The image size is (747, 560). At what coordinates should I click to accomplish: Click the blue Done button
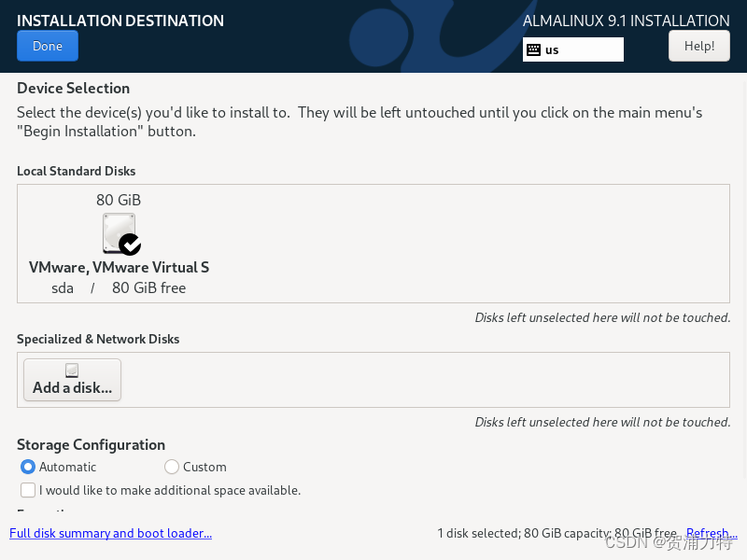coord(48,46)
